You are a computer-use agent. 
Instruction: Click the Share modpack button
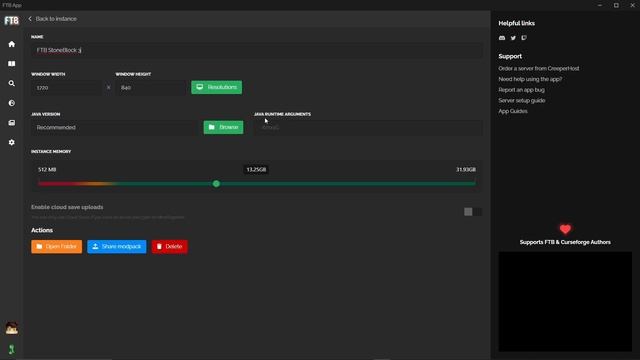pos(117,247)
